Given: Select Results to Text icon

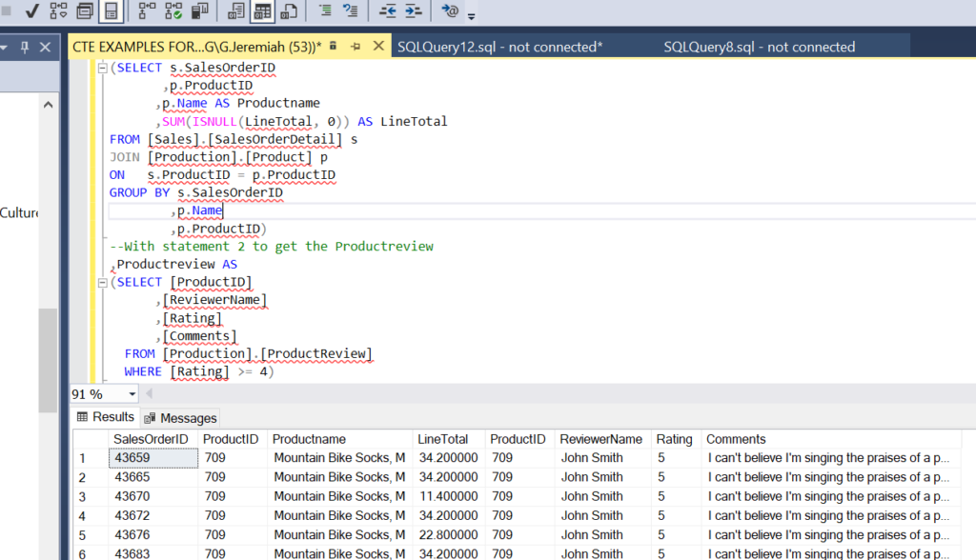Looking at the screenshot, I should 235,11.
